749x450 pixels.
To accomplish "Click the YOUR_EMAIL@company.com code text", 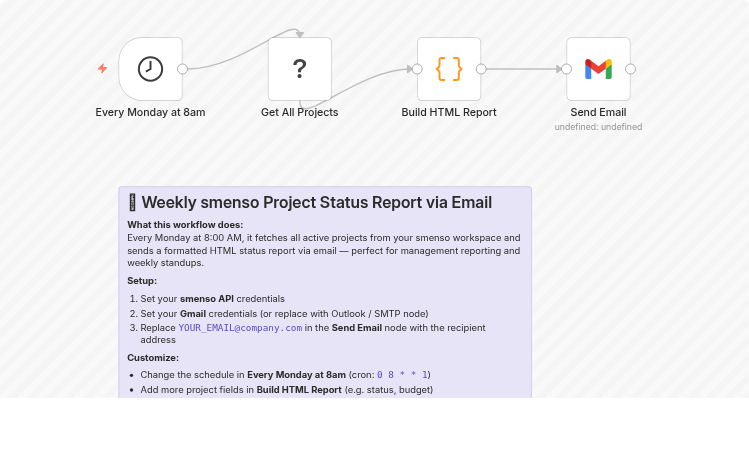I will point(240,328).
